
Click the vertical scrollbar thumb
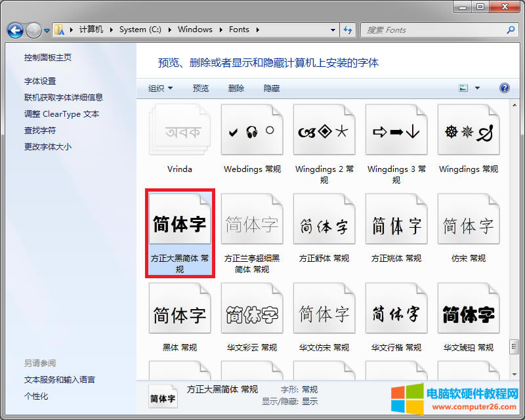pos(514,347)
